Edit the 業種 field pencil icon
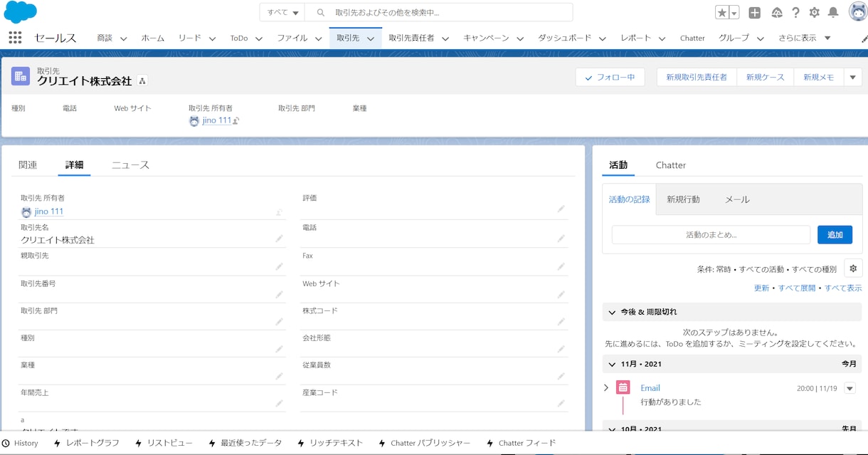The height and width of the screenshot is (455, 868). point(279,376)
